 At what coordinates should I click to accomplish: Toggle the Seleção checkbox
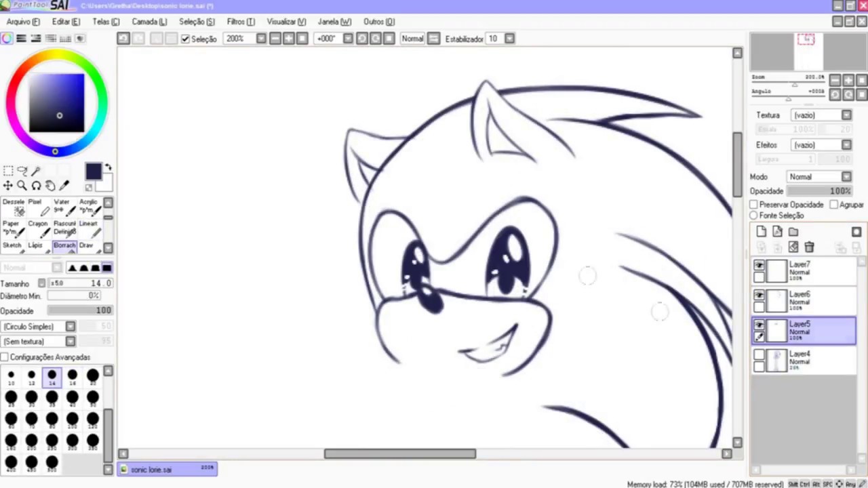pyautogui.click(x=185, y=39)
